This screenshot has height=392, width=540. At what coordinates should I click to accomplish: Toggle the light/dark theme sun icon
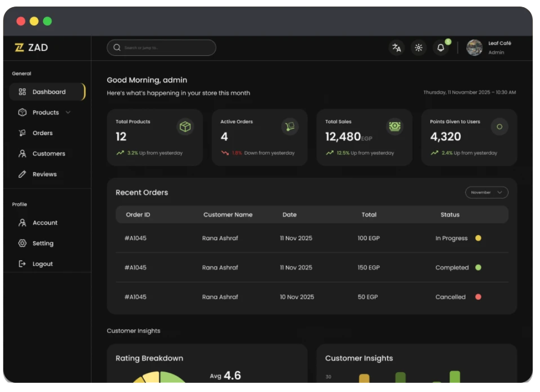419,48
